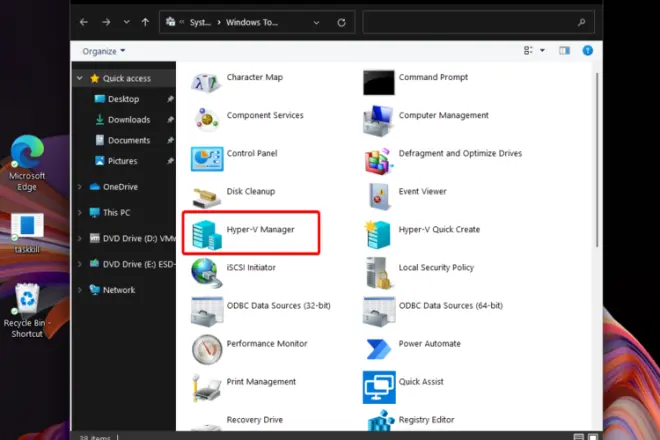Launch Performance Monitor gauge icon

tap(207, 349)
